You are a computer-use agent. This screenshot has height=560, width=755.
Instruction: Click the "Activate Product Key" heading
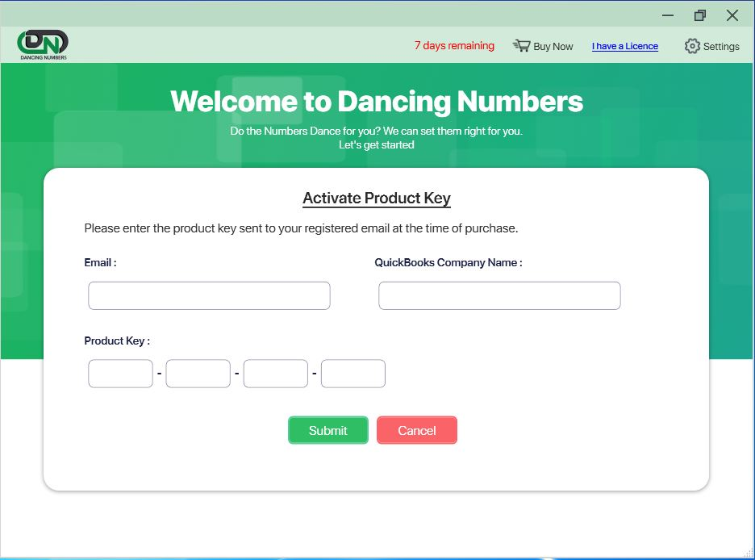376,199
